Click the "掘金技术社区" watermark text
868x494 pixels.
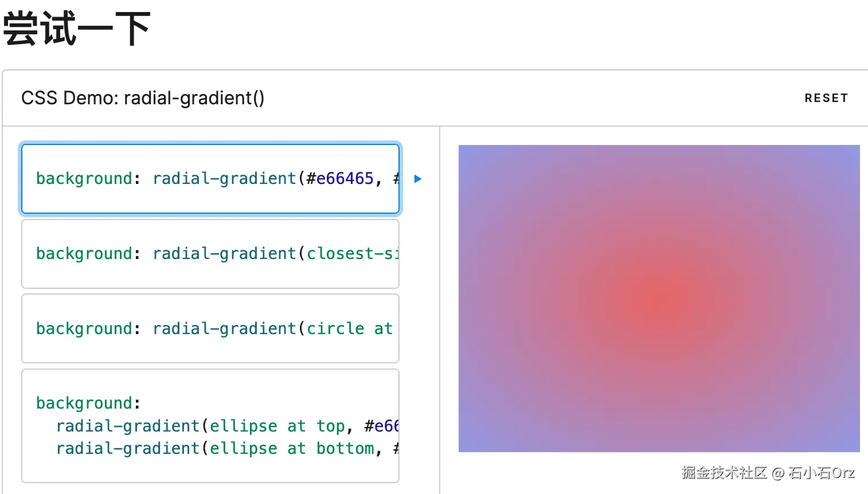[x=724, y=473]
